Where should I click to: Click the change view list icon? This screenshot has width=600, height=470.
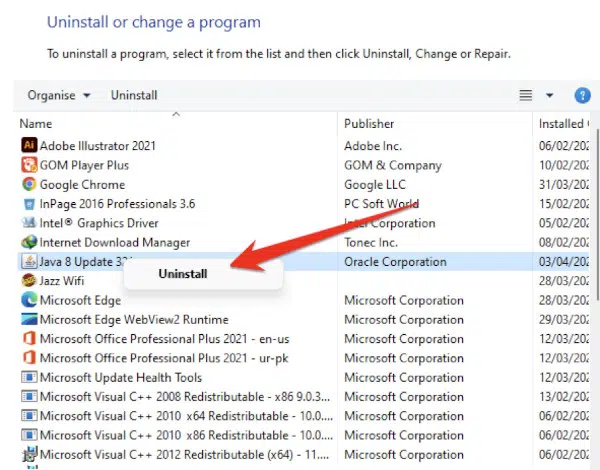tap(525, 95)
